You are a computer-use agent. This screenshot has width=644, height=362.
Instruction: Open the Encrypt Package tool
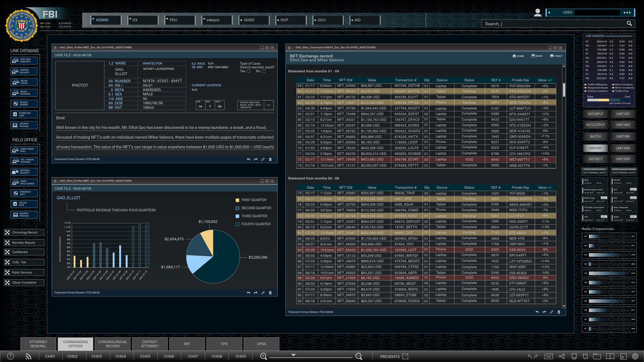click(x=24, y=215)
